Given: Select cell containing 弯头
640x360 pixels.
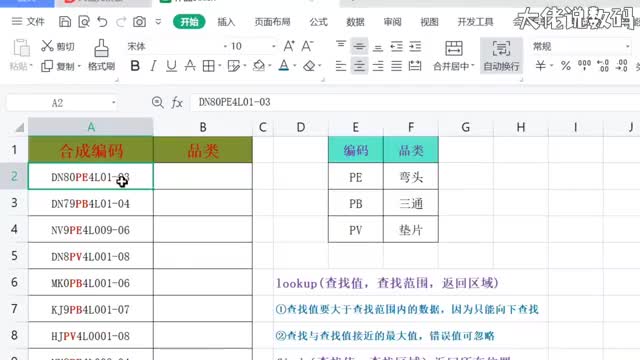Looking at the screenshot, I should [x=411, y=177].
